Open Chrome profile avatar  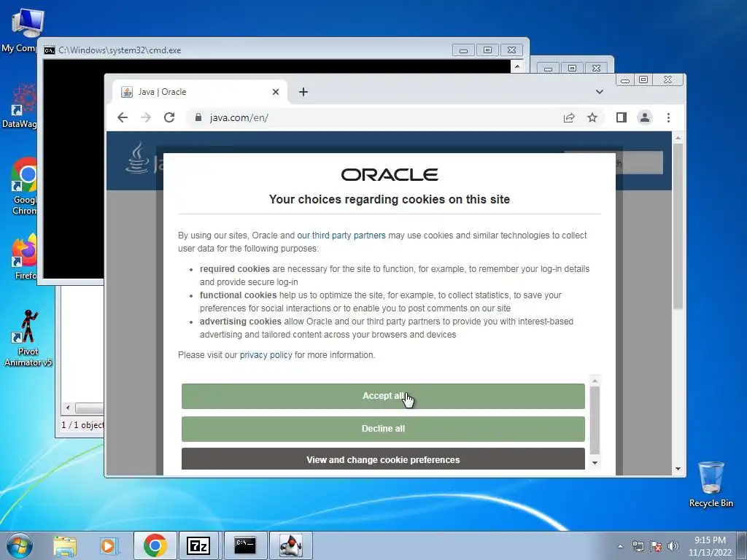coord(645,117)
